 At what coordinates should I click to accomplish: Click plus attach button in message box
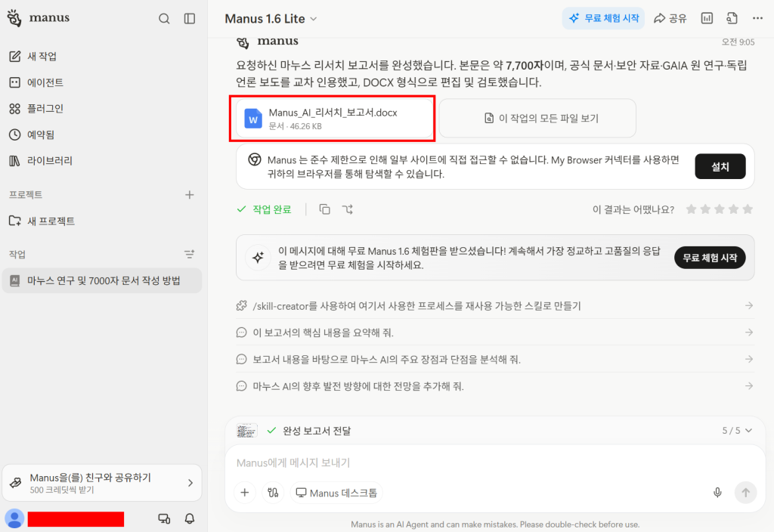(x=245, y=493)
